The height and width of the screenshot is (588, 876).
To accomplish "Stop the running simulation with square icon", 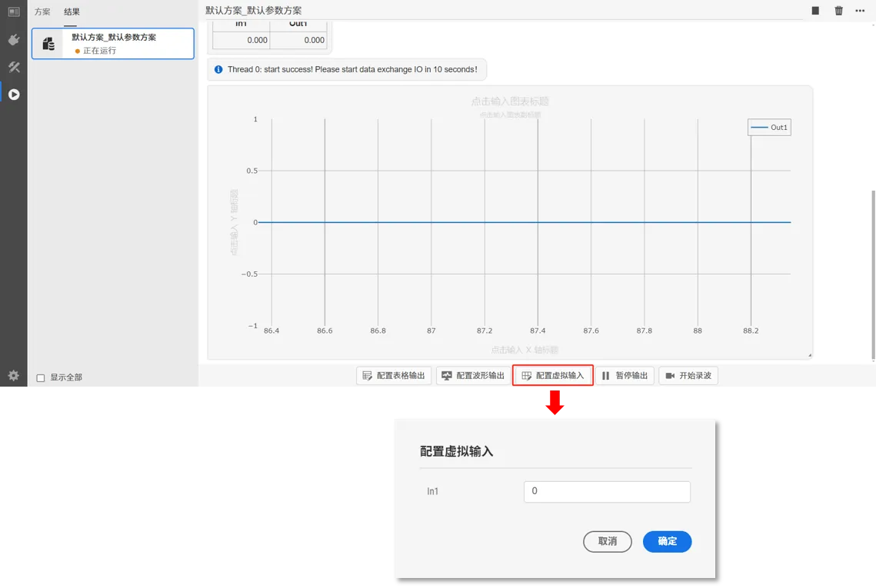I will tap(815, 11).
